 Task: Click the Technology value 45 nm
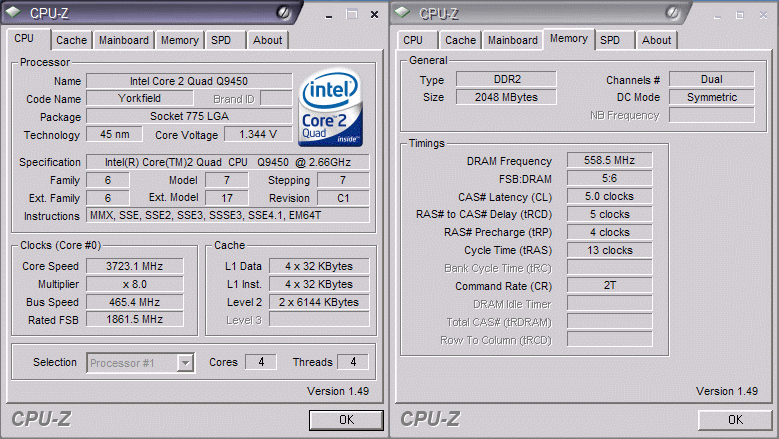click(114, 134)
